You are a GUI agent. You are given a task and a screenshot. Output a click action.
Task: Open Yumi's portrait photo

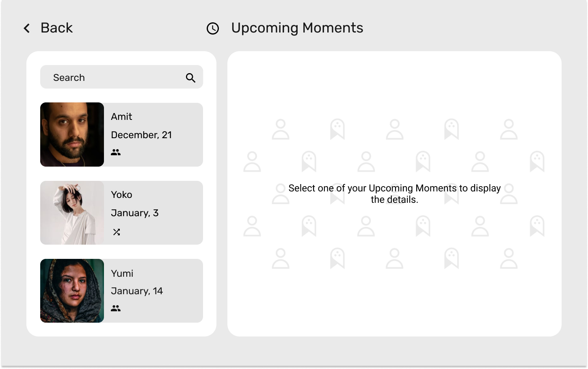(72, 291)
